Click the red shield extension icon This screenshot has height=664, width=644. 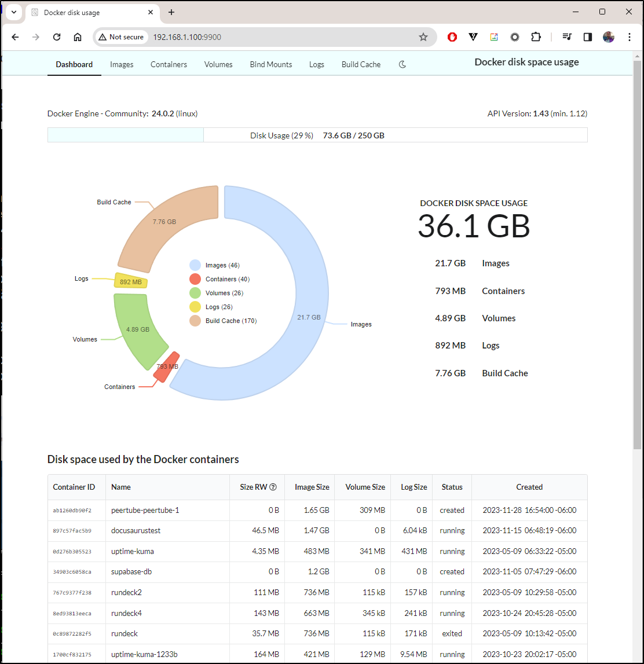pyautogui.click(x=452, y=37)
